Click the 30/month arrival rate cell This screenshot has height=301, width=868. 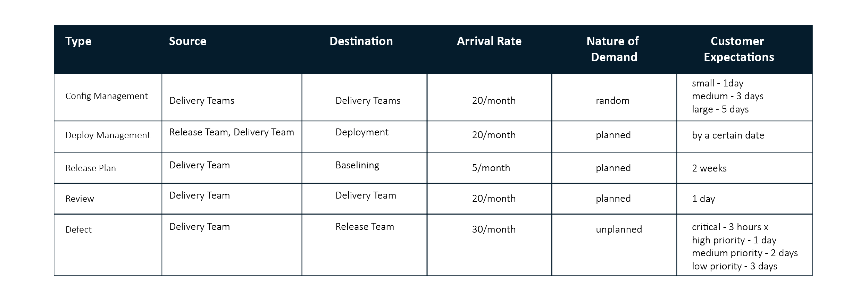[x=494, y=229]
